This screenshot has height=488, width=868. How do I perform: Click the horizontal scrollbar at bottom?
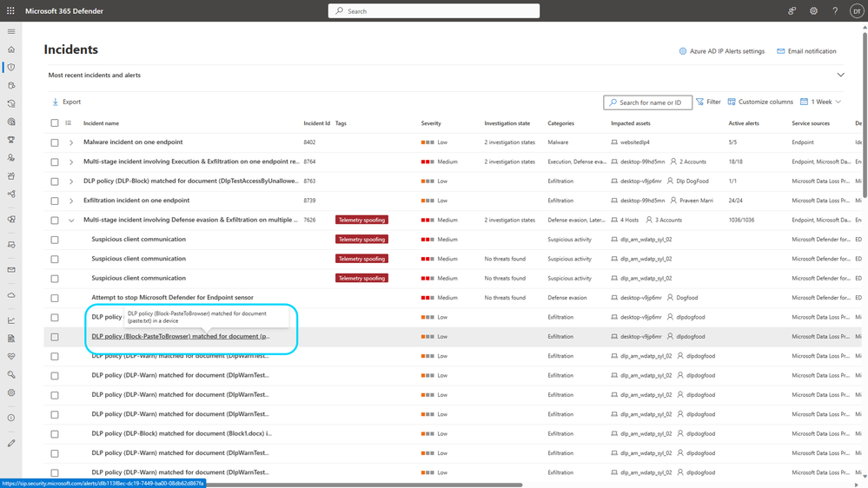pos(364,485)
